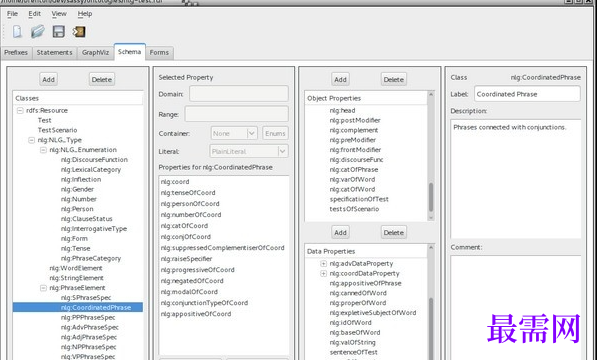Click the Open file toolbar icon
This screenshot has width=599, height=360.
pyautogui.click(x=37, y=31)
